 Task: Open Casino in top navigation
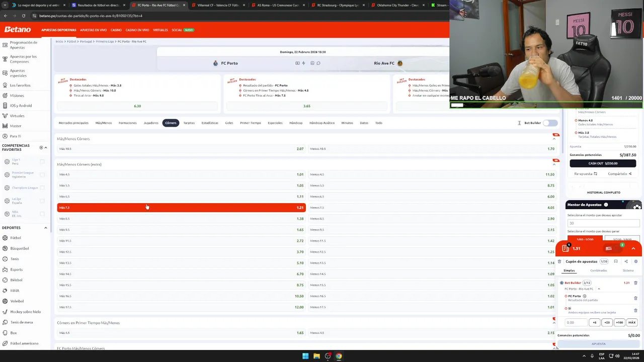(116, 30)
